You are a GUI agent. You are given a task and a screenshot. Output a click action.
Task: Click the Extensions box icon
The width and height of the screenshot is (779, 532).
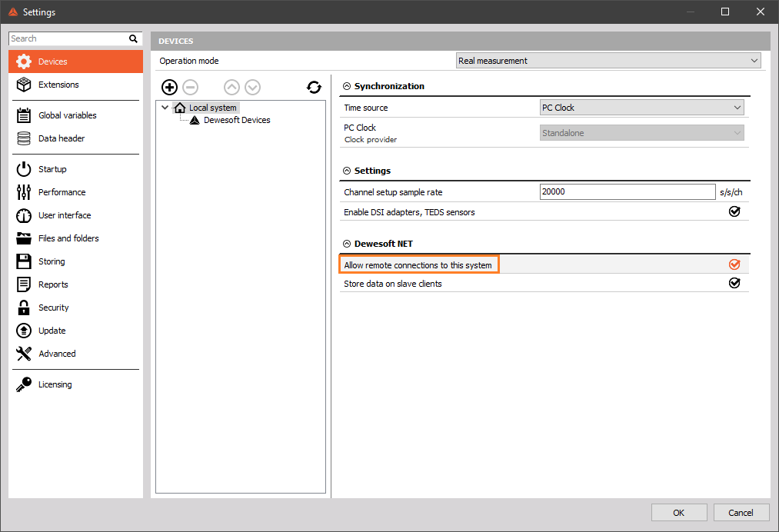23,85
